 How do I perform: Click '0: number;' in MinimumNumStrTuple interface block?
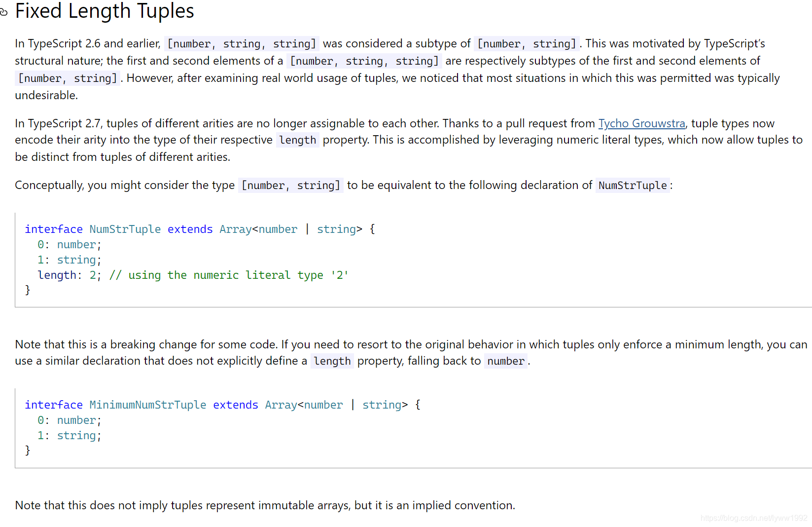pos(69,420)
